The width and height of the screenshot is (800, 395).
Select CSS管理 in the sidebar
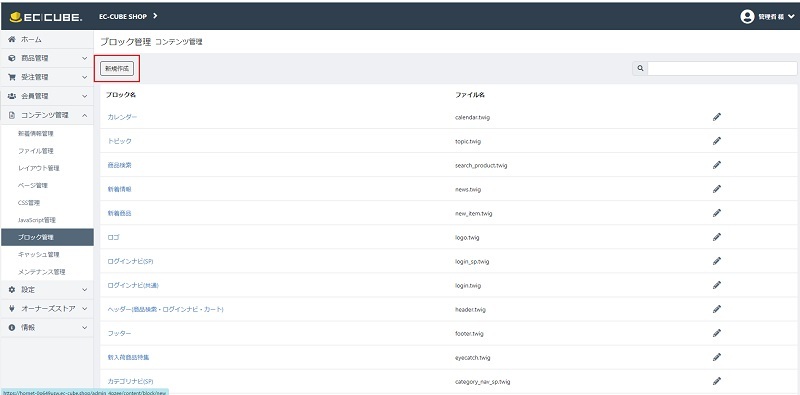click(29, 203)
